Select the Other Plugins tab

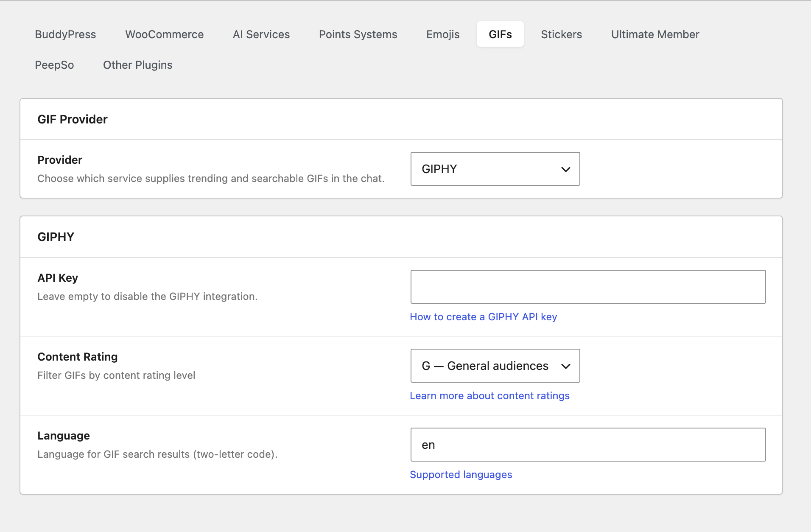(x=137, y=65)
